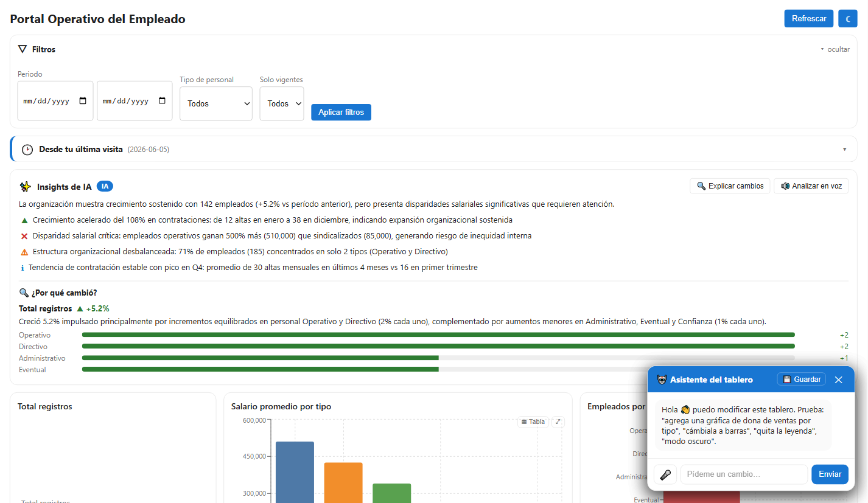This screenshot has height=503, width=868.
Task: Expand the Salario promedio chart fullscreen
Action: click(558, 421)
